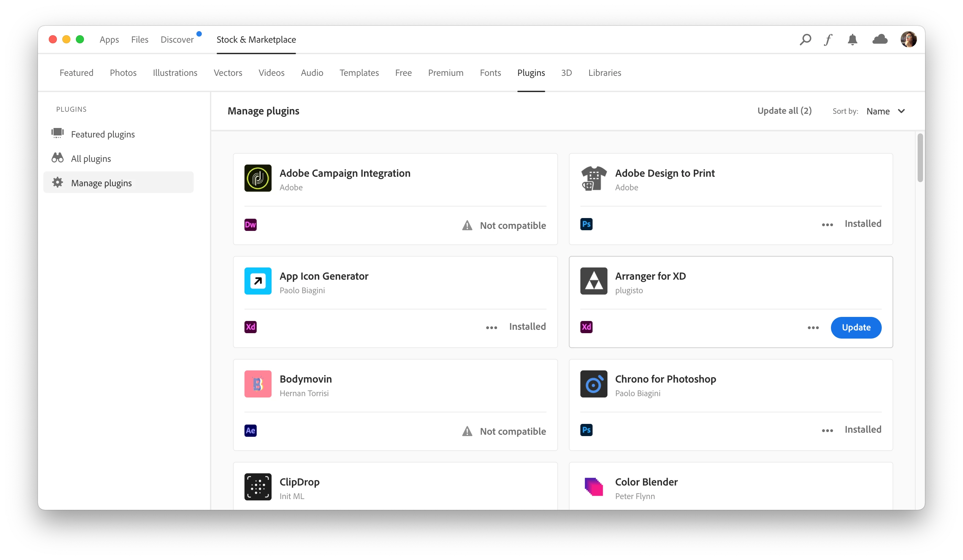Open the user profile avatar
The width and height of the screenshot is (963, 560).
908,39
